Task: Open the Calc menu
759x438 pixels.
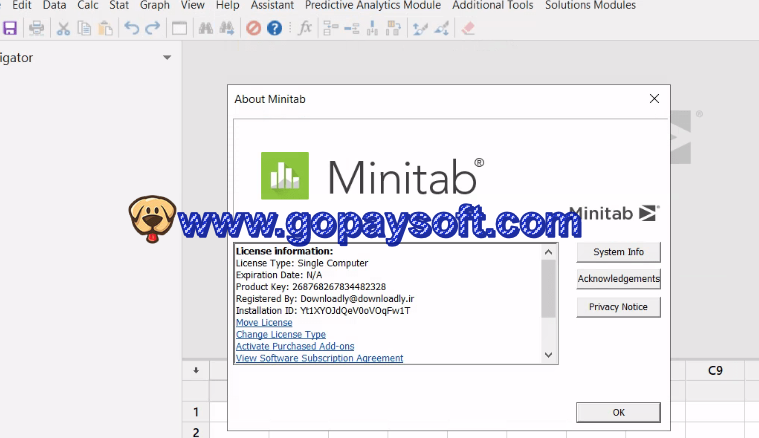Action: click(88, 5)
